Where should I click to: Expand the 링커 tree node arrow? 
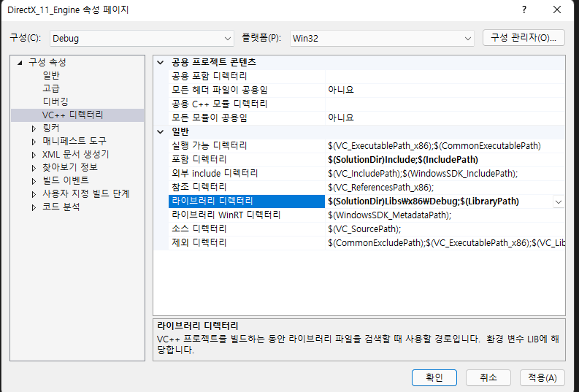(34, 128)
